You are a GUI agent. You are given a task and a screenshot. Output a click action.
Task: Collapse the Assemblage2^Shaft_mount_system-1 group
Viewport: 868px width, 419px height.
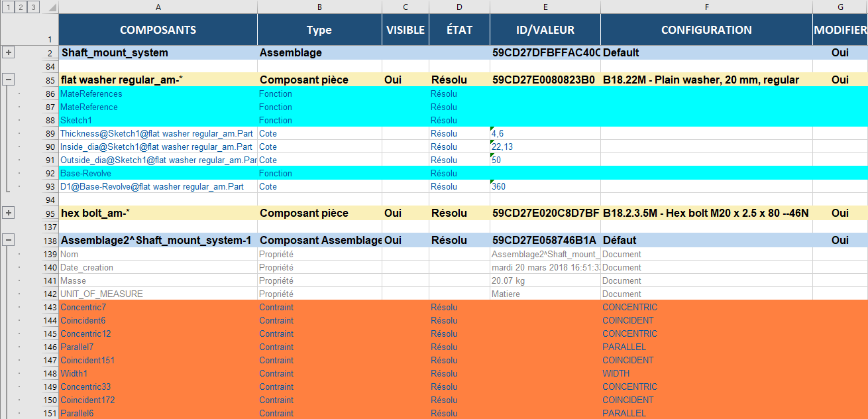tap(9, 240)
